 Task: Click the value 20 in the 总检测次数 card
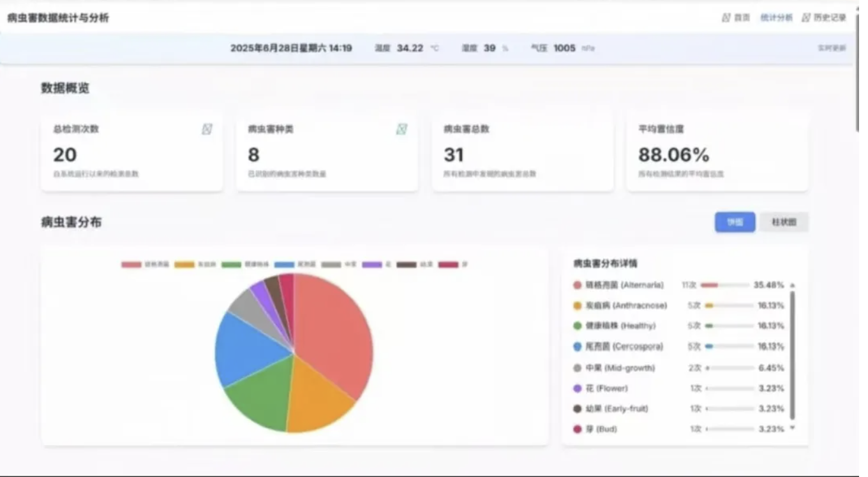tap(65, 155)
